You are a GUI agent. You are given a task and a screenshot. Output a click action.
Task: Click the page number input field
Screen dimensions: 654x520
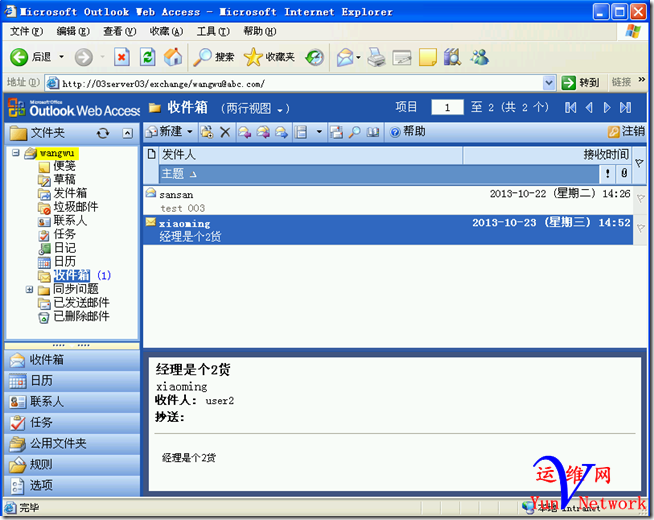tap(447, 107)
